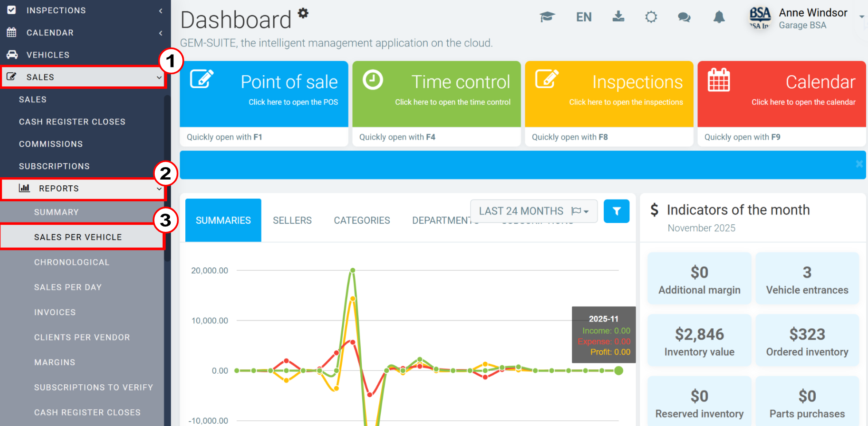Expand the Inspections sidebar menu
The height and width of the screenshot is (426, 868).
point(85,10)
